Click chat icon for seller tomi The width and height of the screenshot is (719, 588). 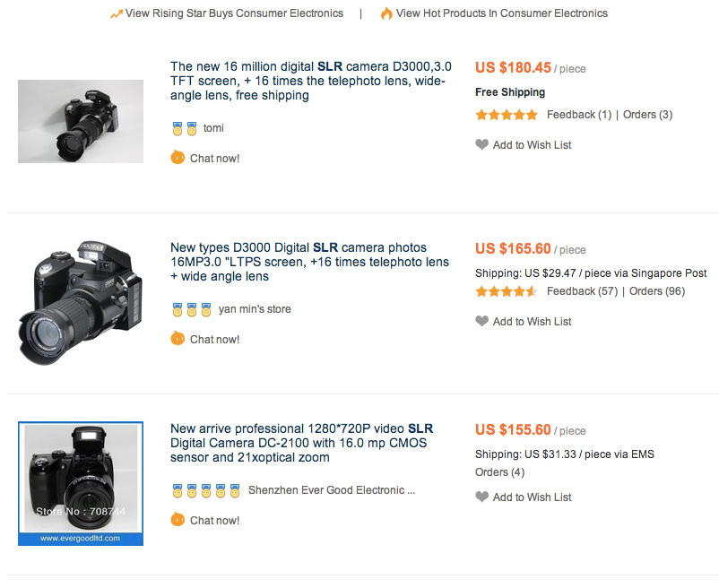178,158
